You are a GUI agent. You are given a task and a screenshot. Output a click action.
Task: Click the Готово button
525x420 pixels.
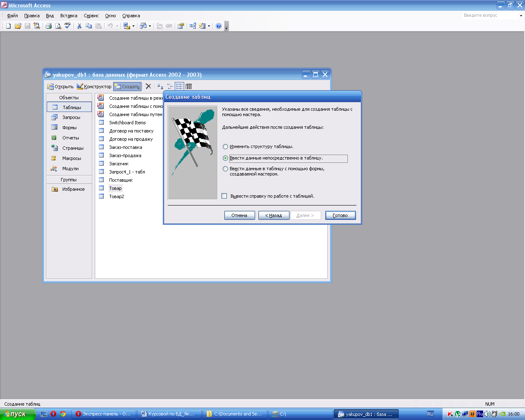(340, 215)
